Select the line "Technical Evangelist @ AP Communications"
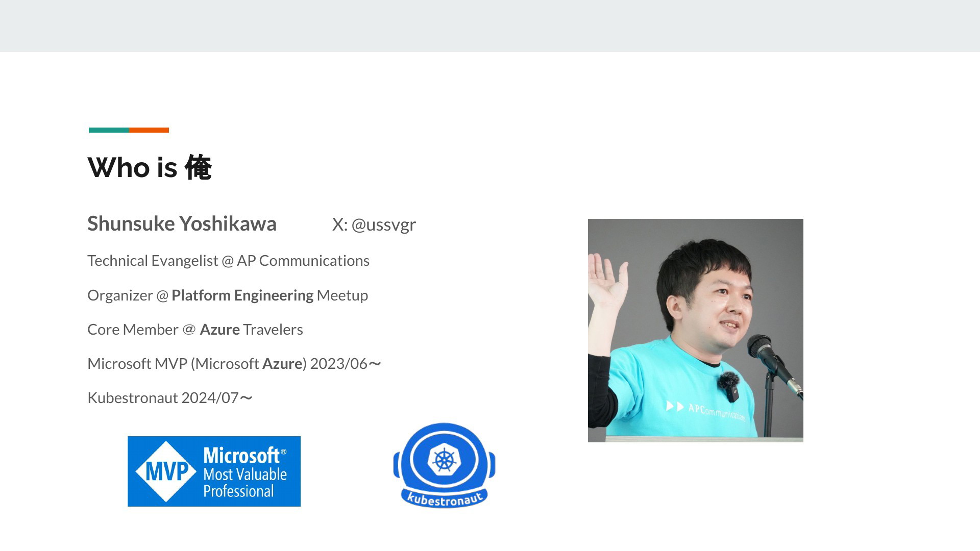Screen dimensions: 980x551 (x=228, y=261)
